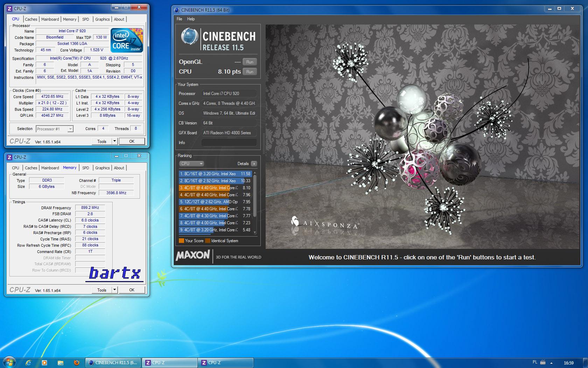588x368 pixels.
Task: Switch to Memory tab in top CPU-Z window
Action: (70, 19)
